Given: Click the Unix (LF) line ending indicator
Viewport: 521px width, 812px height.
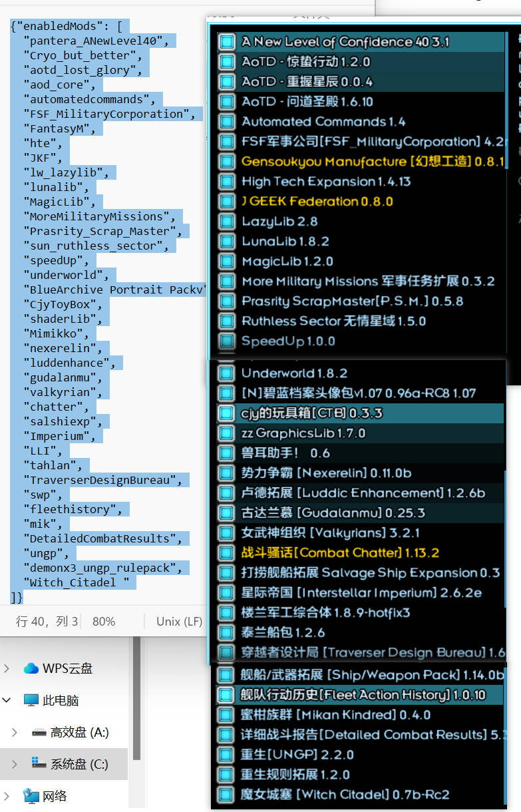Looking at the screenshot, I should (179, 622).
